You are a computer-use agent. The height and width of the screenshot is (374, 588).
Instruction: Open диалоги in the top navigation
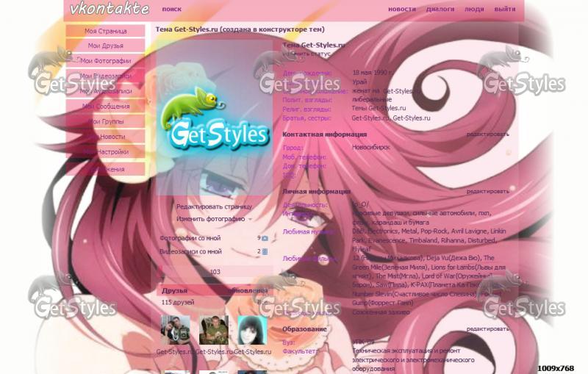tap(440, 10)
